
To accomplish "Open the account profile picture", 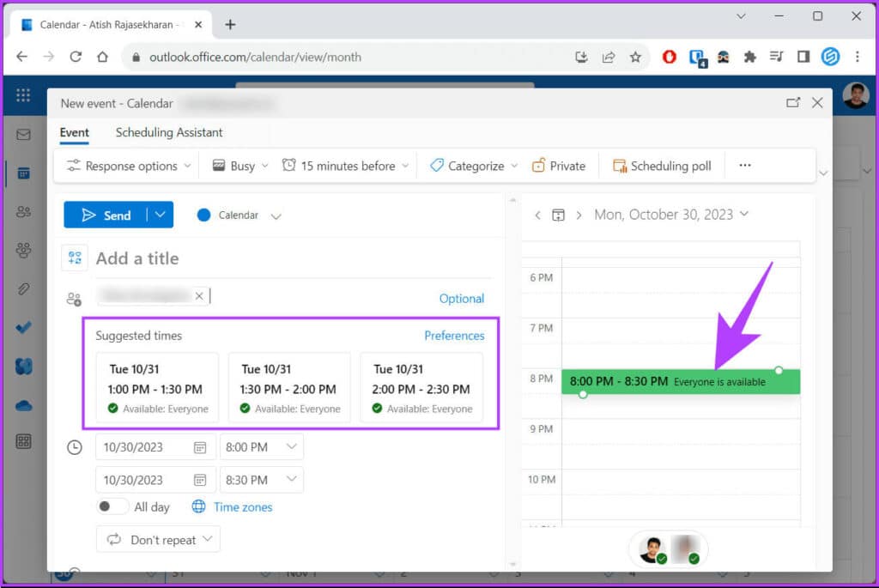I will tap(856, 96).
